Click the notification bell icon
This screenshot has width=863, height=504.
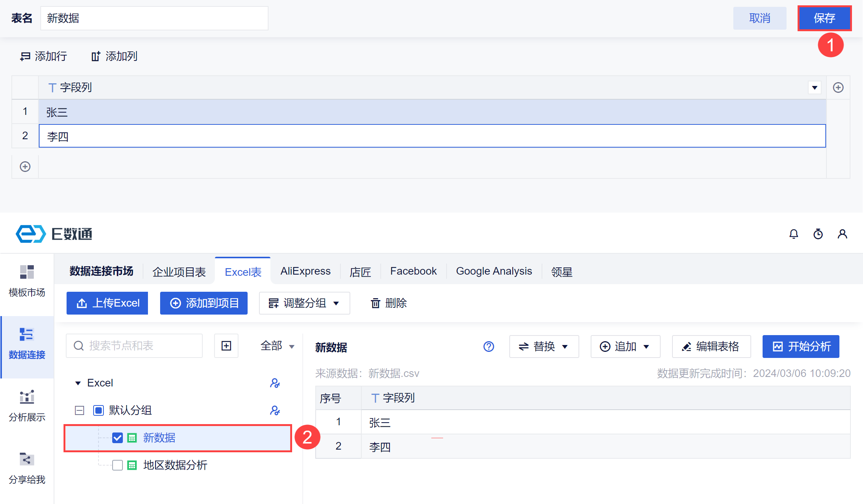click(x=793, y=234)
